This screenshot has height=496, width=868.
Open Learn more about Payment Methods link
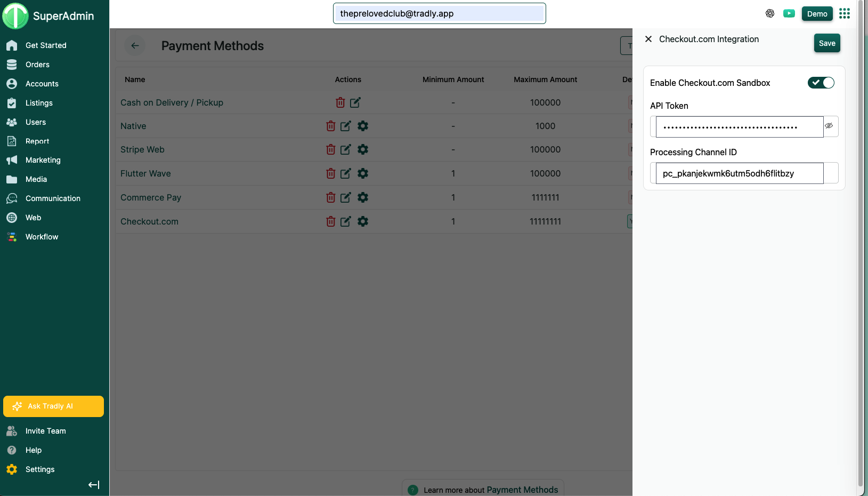(x=522, y=490)
